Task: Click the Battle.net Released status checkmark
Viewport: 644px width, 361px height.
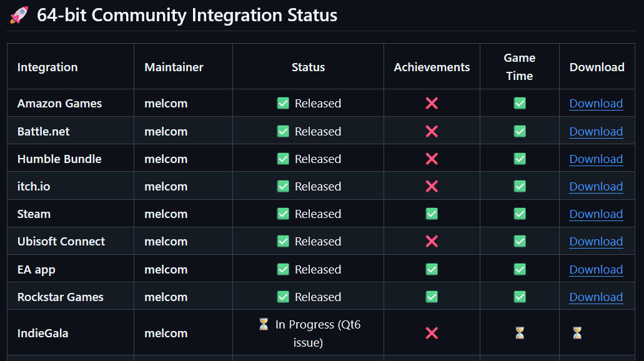Action: 283,131
